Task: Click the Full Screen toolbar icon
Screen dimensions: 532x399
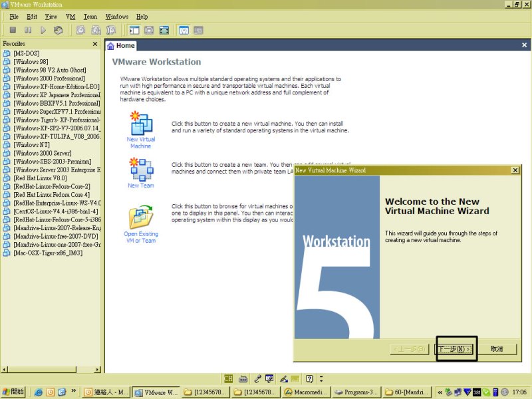Action: [164, 30]
